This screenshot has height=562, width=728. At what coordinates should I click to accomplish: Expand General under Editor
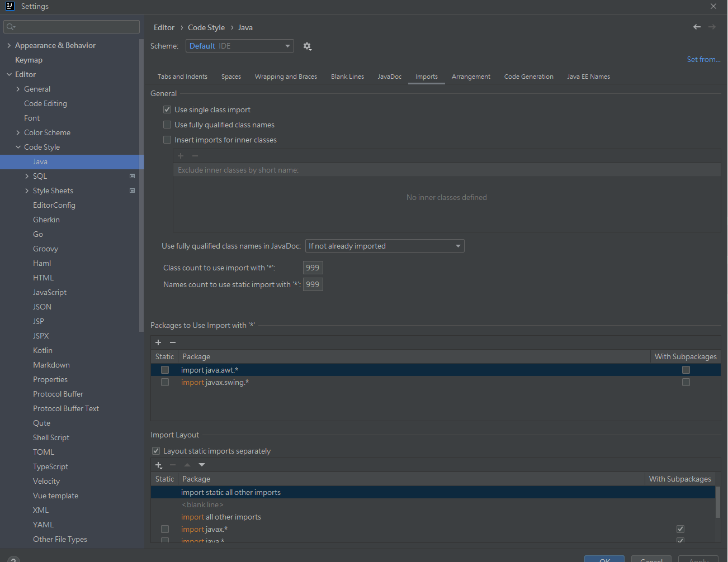18,89
